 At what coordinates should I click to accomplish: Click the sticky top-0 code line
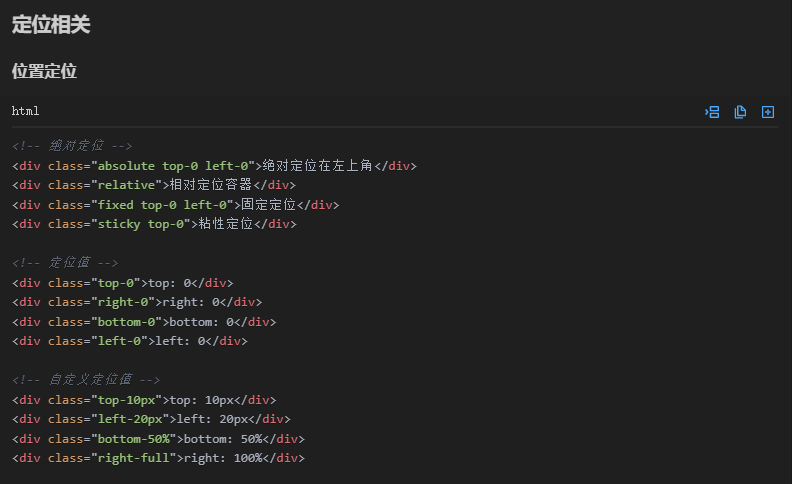click(x=154, y=224)
